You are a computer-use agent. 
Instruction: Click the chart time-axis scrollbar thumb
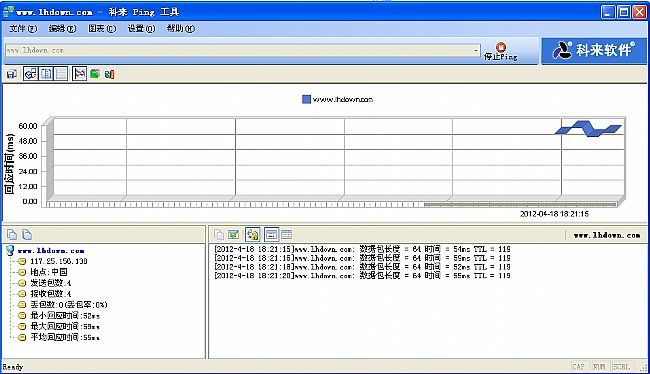click(520, 204)
